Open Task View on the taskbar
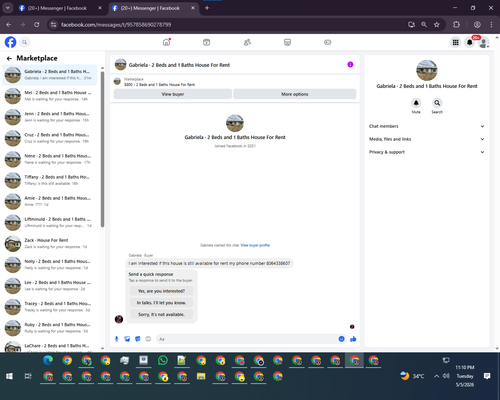 [x=28, y=376]
